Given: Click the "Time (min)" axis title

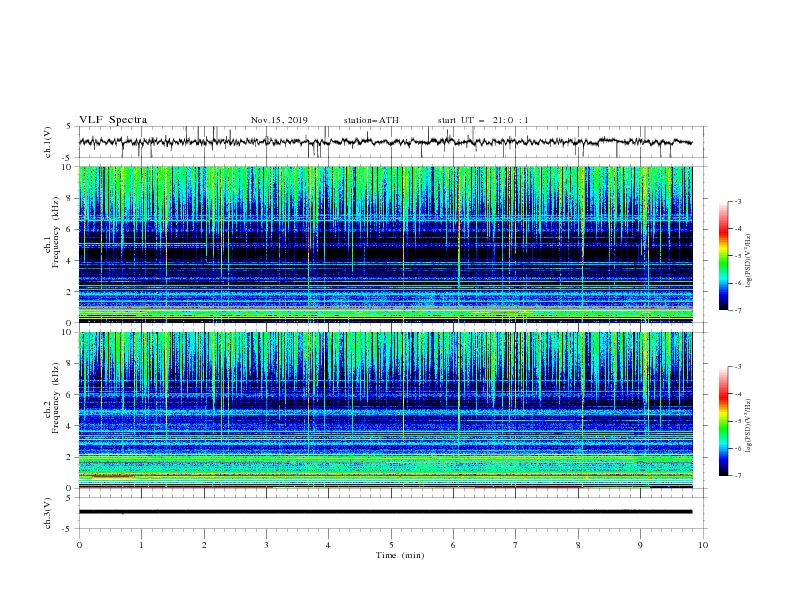Looking at the screenshot, I should 400,555.
